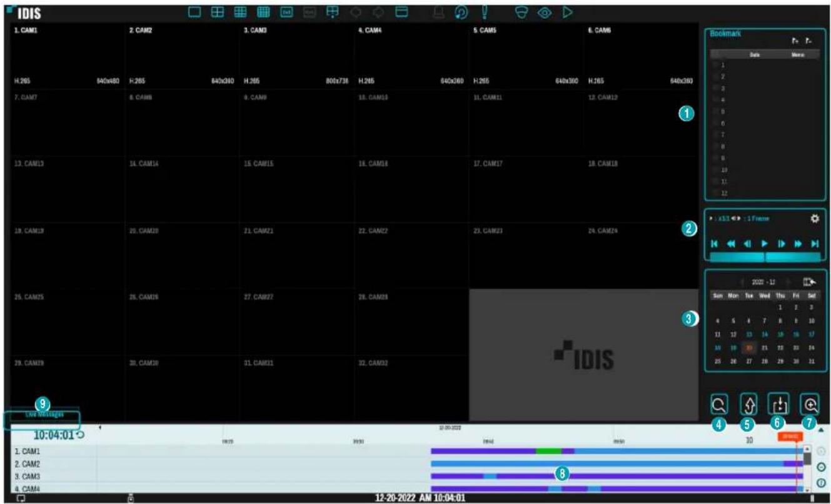Open the Live Messages tab

[45, 415]
